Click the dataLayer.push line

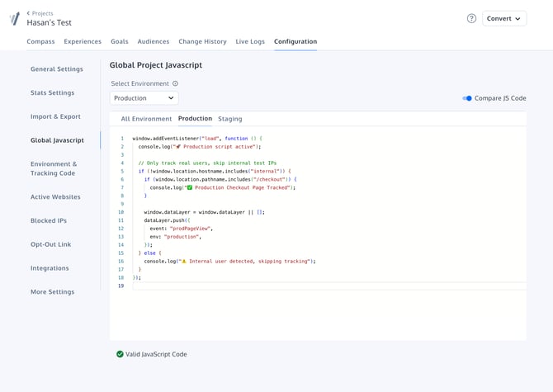tap(168, 220)
